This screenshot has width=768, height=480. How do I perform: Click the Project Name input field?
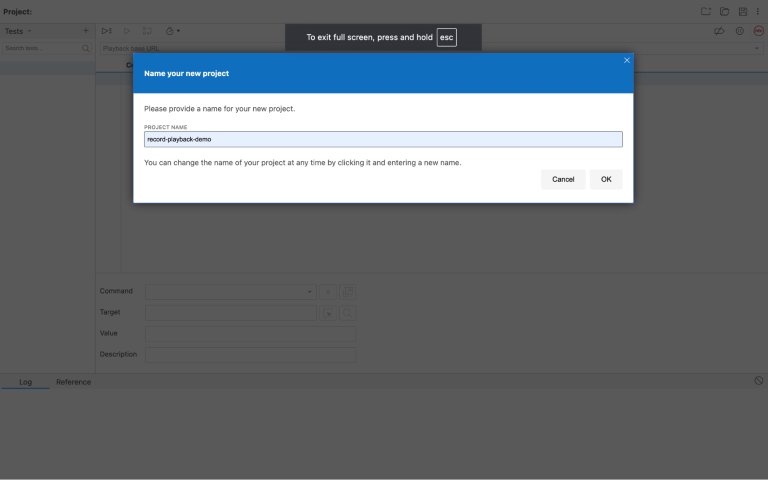[x=383, y=139]
